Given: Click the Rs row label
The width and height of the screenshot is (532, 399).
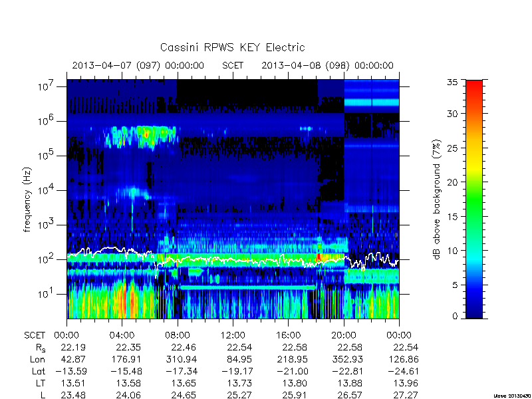Looking at the screenshot, I should pyautogui.click(x=41, y=348).
